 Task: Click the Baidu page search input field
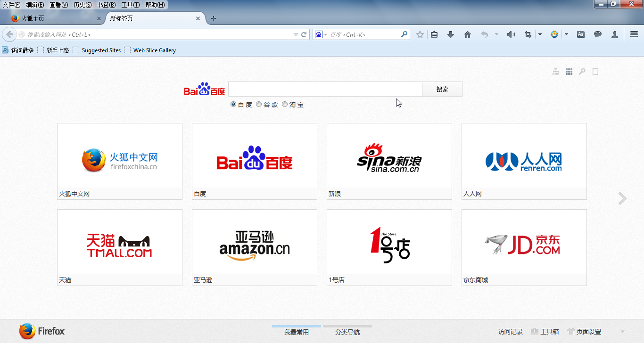(325, 89)
